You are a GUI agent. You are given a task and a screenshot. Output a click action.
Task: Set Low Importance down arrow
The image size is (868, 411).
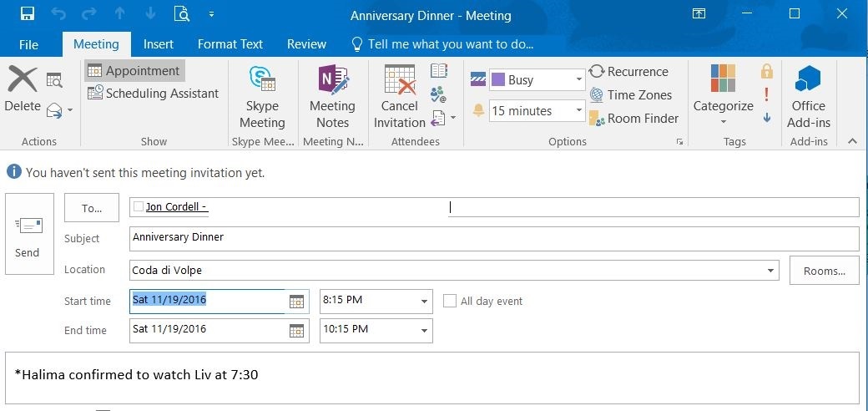coord(767,118)
